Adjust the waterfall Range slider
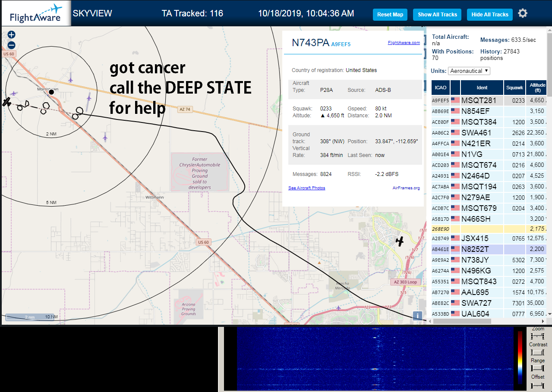This screenshot has height=392, width=552. coord(538,368)
